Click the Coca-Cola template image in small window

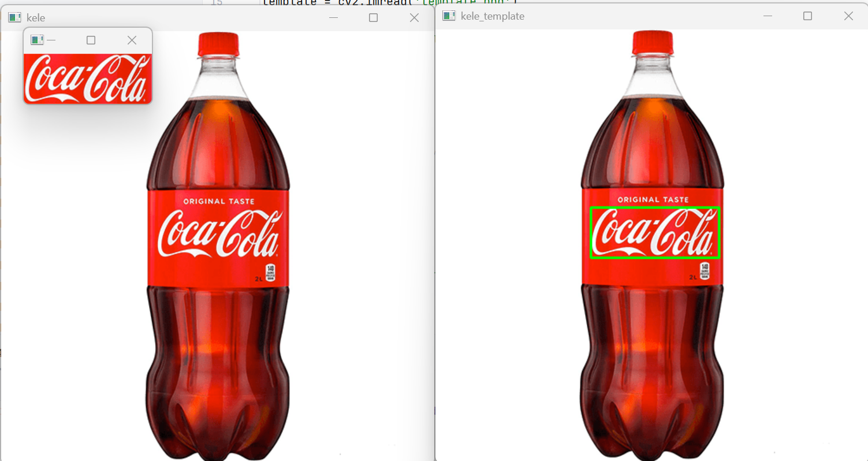click(88, 79)
